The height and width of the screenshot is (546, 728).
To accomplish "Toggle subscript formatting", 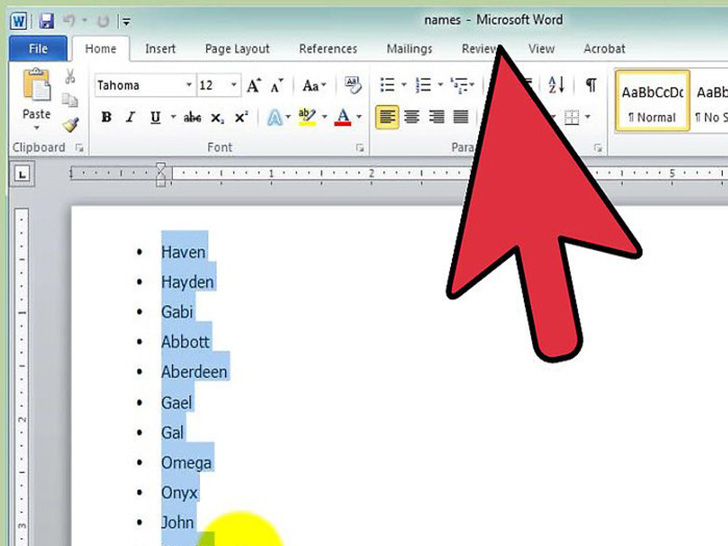I will [217, 118].
